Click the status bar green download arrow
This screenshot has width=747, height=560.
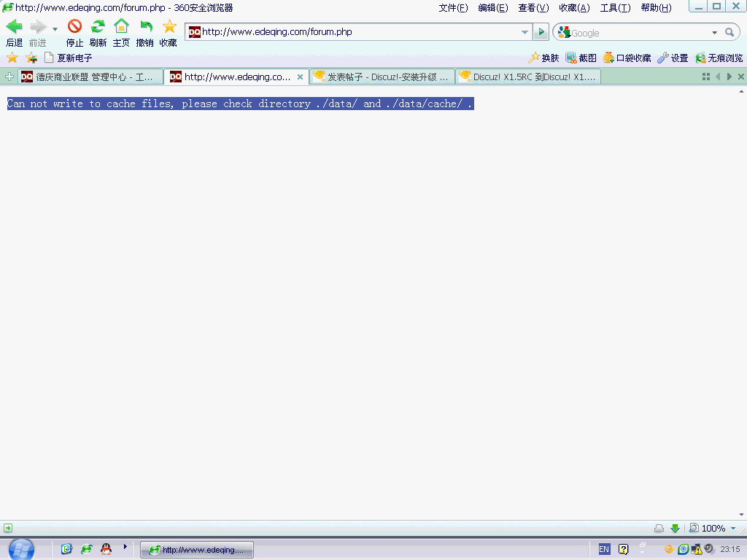pyautogui.click(x=675, y=528)
